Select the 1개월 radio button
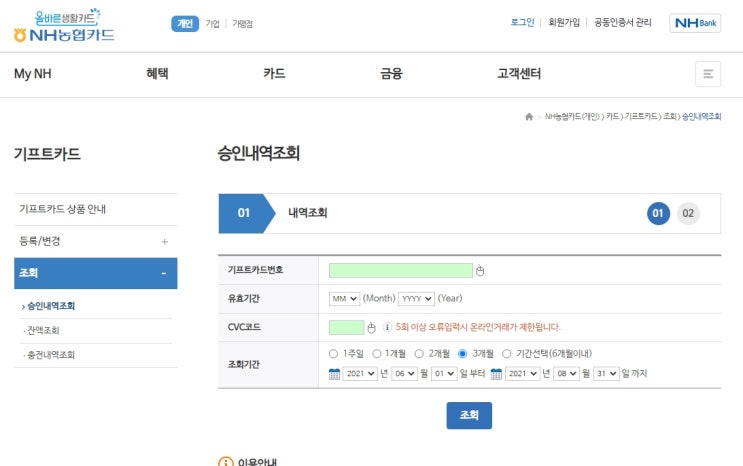 tap(377, 354)
